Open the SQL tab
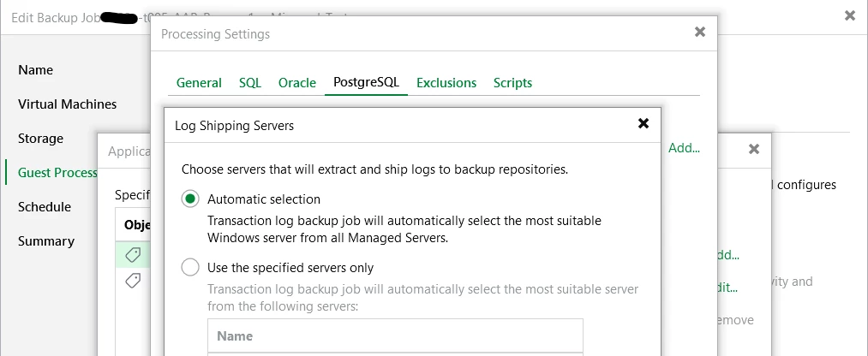This screenshot has height=356, width=868. coord(250,83)
